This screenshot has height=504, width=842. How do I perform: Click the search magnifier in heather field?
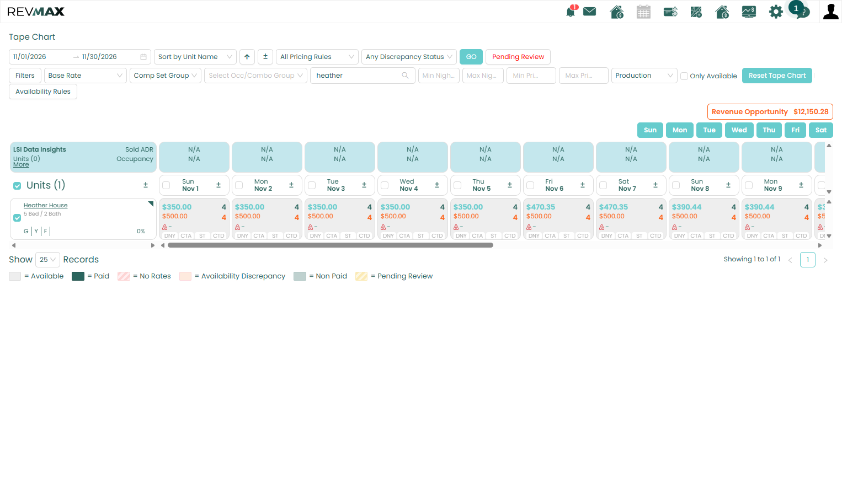point(406,76)
